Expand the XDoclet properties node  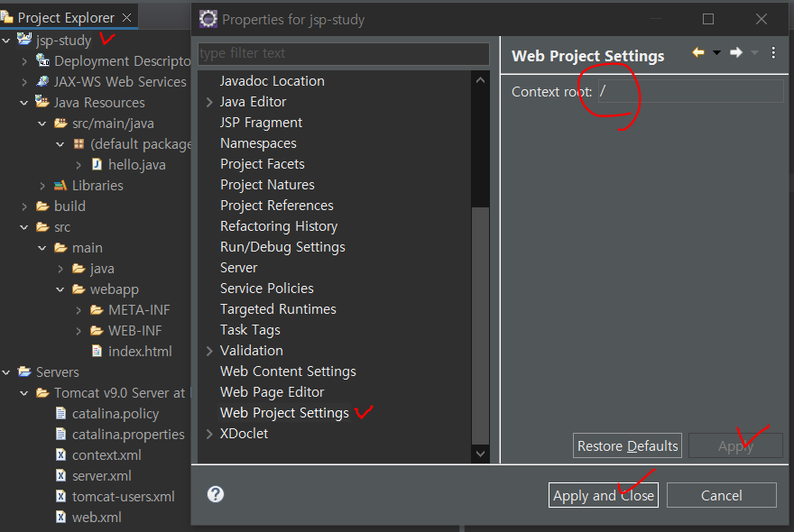[209, 434]
